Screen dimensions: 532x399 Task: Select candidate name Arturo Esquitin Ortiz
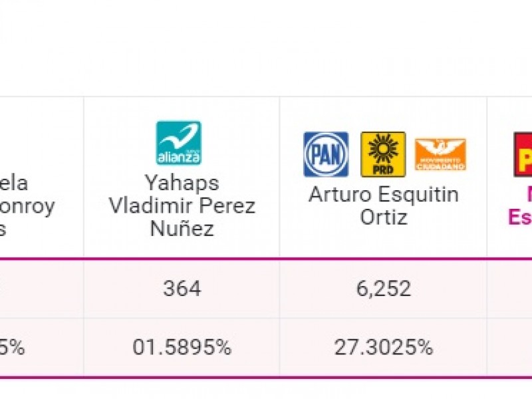384,205
